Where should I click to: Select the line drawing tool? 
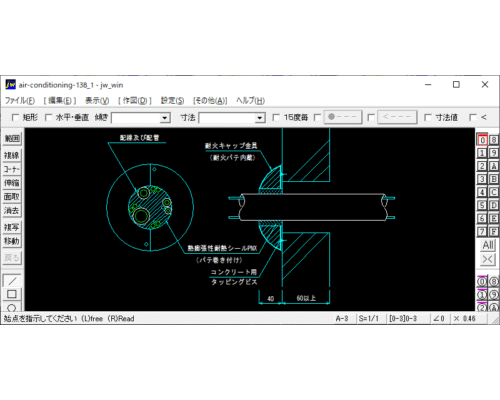point(12,281)
